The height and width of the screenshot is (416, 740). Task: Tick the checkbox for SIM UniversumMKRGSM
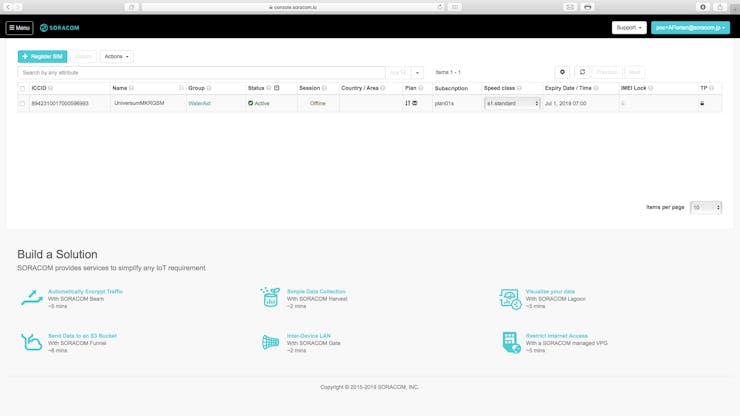point(22,103)
